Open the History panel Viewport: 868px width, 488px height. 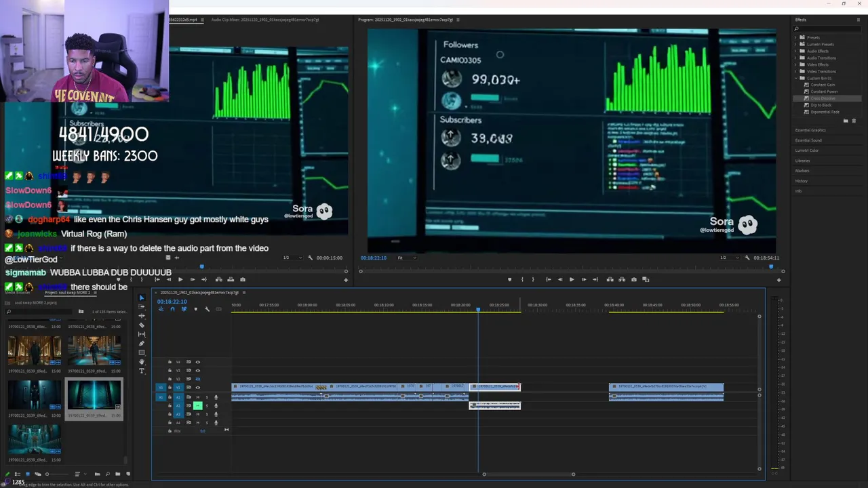pos(802,181)
